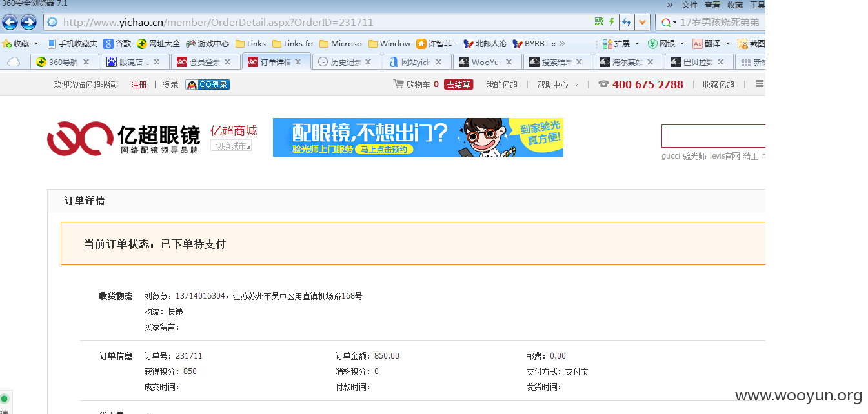Viewport: 868px width, 414px height.
Task: Switch to the 历史记录 tab
Action: click(x=347, y=62)
